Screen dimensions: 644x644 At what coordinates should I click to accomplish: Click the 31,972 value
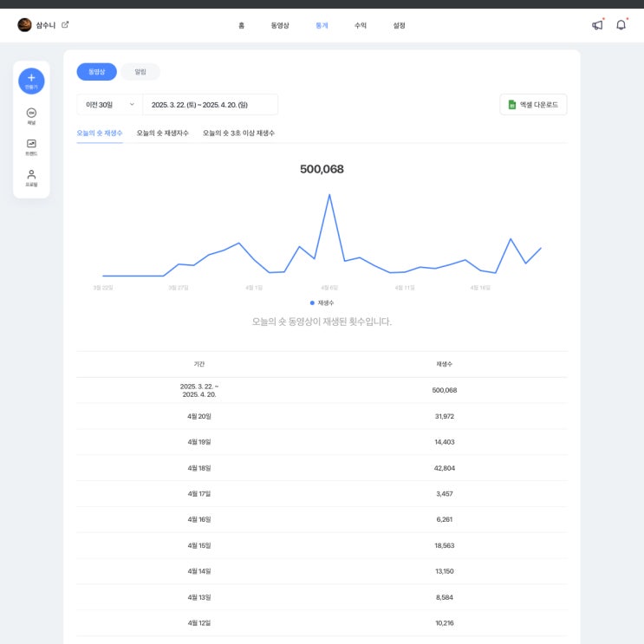pyautogui.click(x=445, y=416)
